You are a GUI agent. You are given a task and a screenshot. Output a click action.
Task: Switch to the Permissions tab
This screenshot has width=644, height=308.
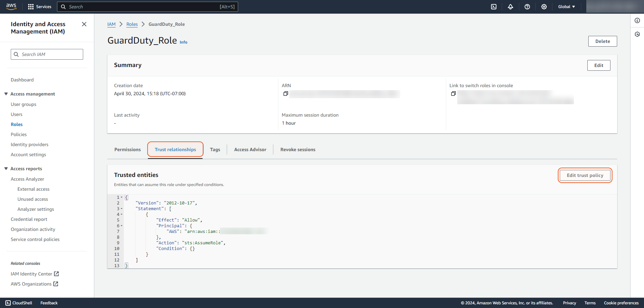[127, 149]
